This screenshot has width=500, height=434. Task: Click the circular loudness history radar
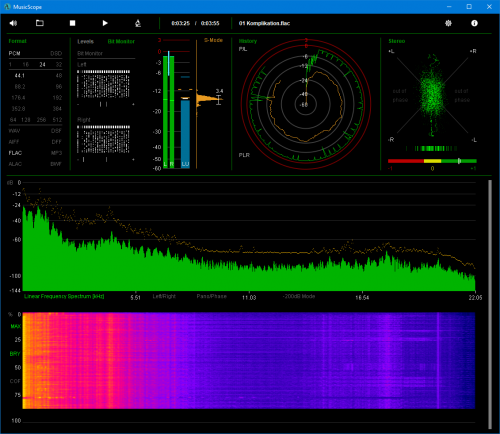tap(306, 104)
